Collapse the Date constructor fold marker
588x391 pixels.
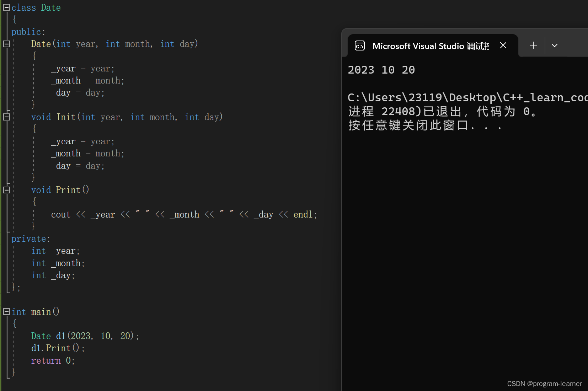(6, 44)
